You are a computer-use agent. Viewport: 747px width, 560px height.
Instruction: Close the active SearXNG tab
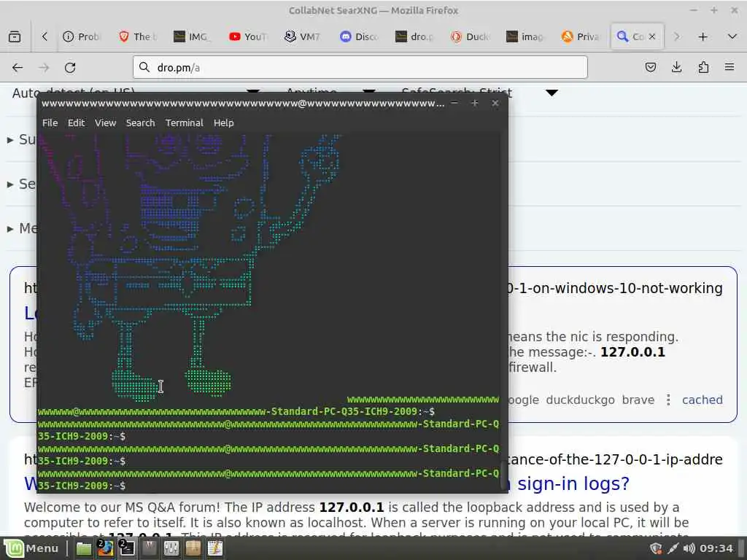coord(652,36)
